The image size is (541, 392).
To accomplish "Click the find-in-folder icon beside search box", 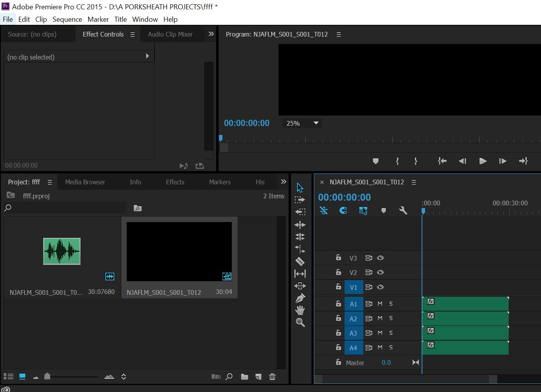I will click(137, 208).
